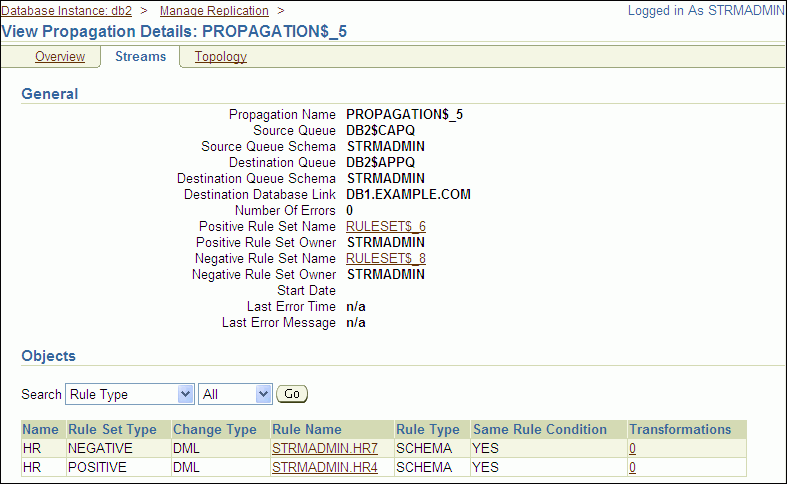Image resolution: width=787 pixels, height=484 pixels.
Task: Click the Rule Set Type column header
Action: click(112, 430)
